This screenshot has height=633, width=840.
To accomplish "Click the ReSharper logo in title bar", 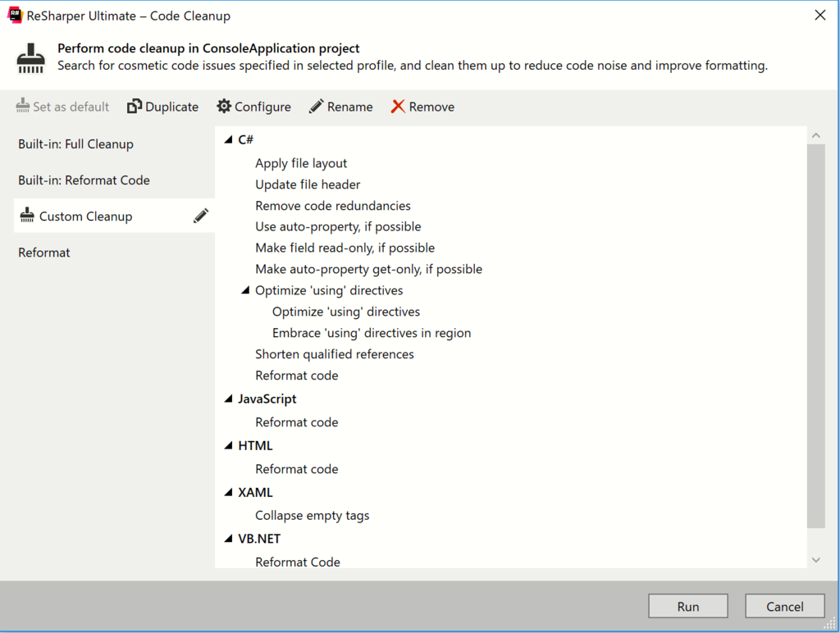I will point(15,15).
